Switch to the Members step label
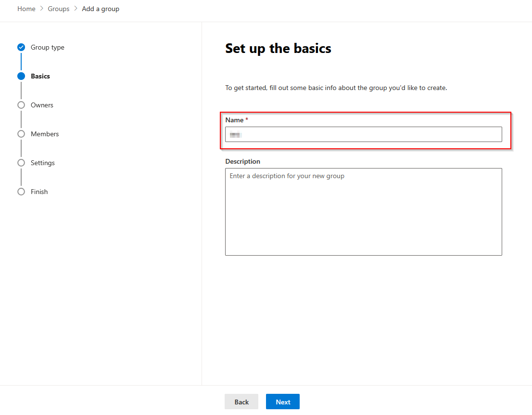 point(45,134)
